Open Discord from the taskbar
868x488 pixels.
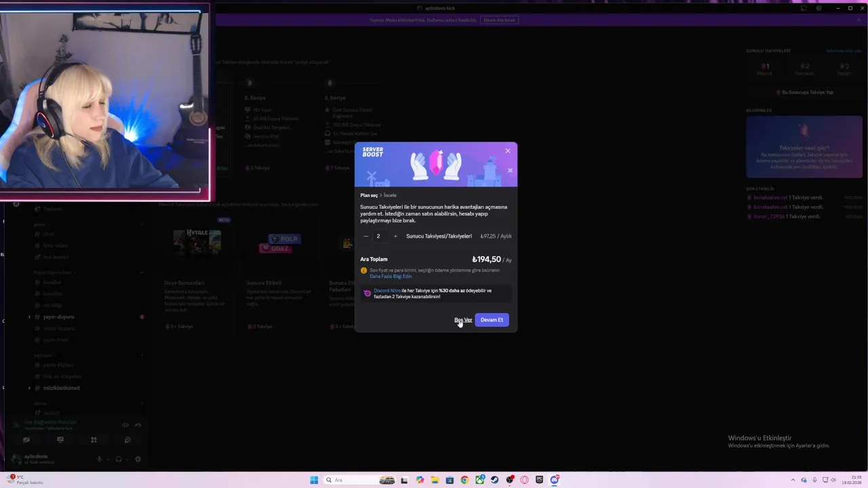(555, 480)
